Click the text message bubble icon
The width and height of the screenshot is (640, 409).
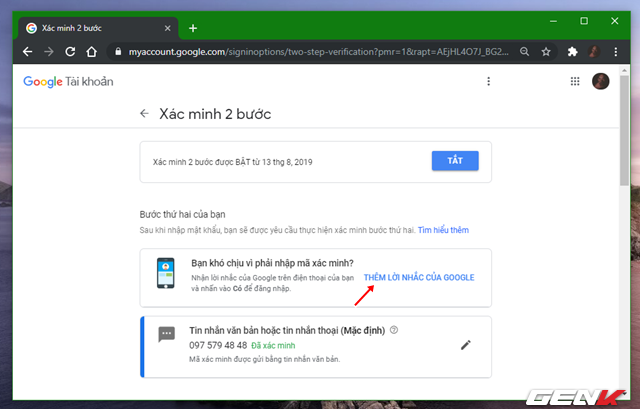tap(167, 334)
